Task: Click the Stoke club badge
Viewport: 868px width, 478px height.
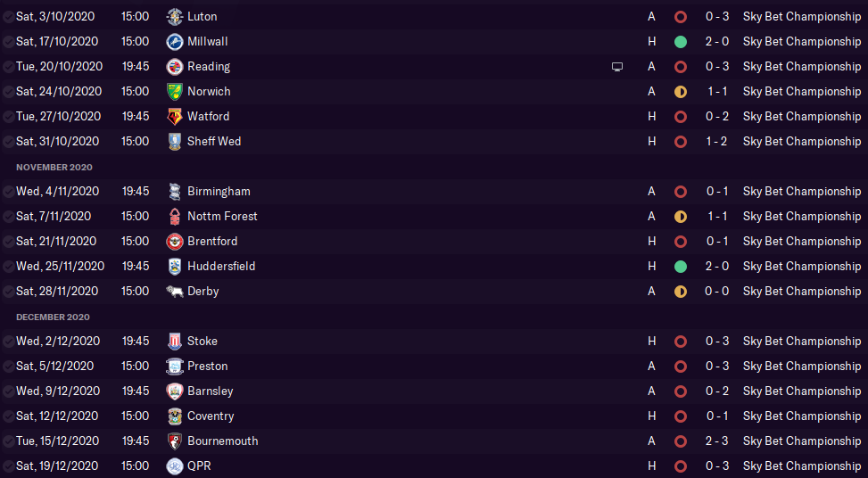Action: 174,342
